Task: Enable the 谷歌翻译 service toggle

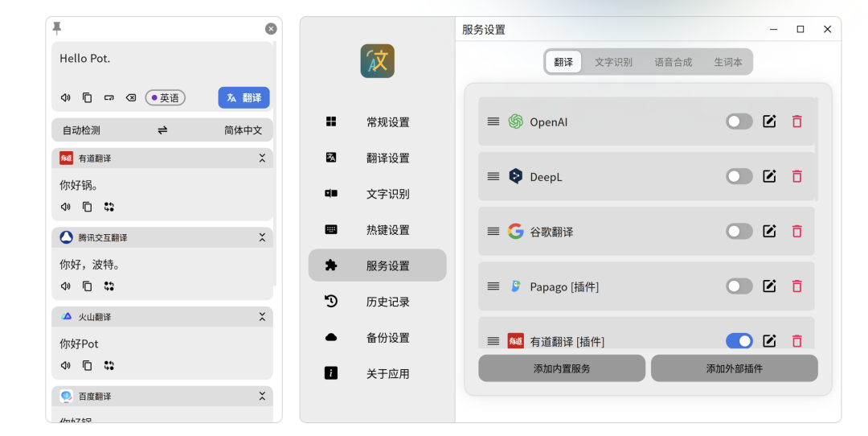Action: click(739, 231)
